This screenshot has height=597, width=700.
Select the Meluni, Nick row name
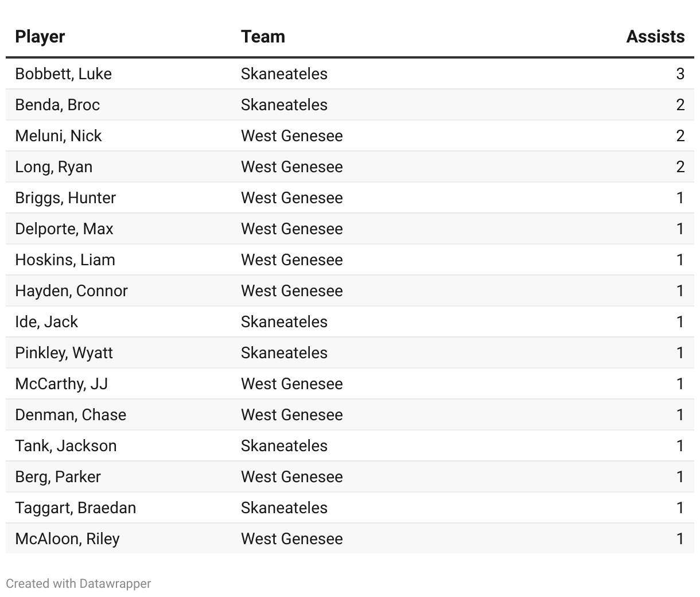click(59, 136)
